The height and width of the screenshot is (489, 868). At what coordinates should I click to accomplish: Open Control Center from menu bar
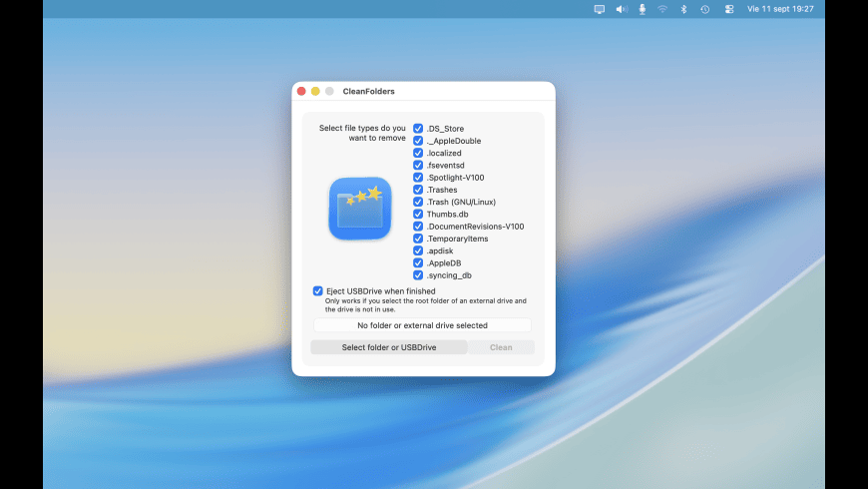click(729, 9)
